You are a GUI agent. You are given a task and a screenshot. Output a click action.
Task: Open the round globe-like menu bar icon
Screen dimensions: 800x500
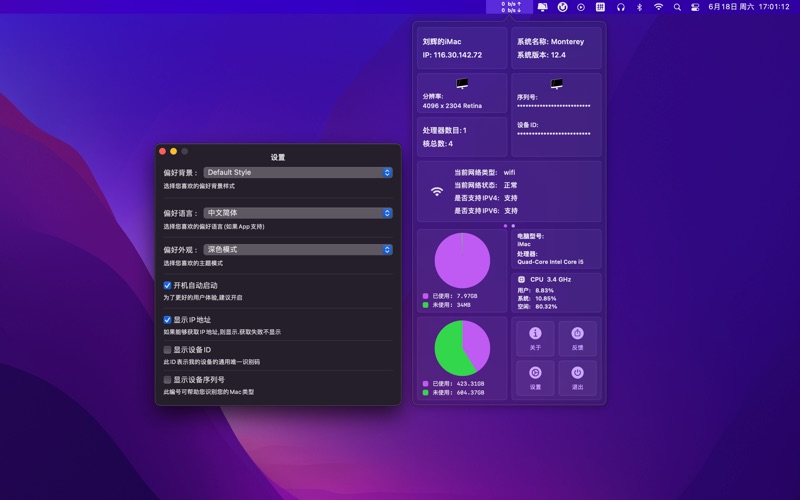pos(562,7)
